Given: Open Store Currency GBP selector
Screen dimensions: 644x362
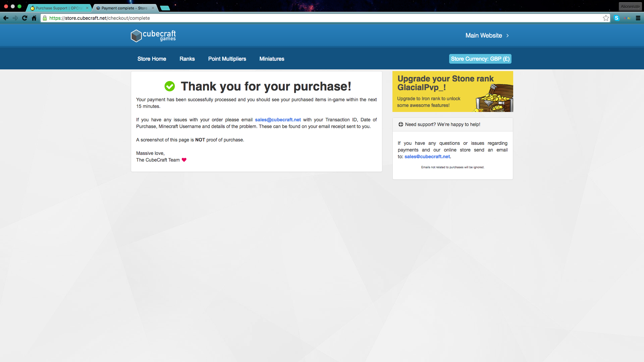Looking at the screenshot, I should click(x=480, y=59).
